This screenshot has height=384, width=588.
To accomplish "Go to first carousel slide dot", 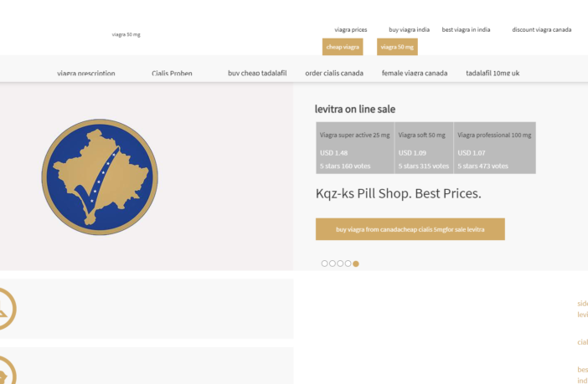I will (x=325, y=264).
